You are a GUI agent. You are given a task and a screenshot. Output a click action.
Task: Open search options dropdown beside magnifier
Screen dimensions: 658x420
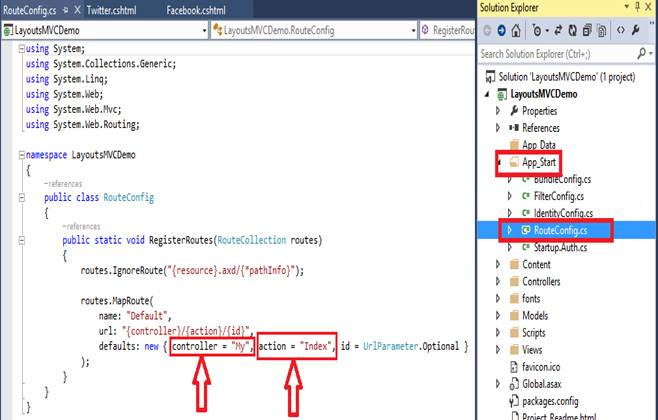pos(651,54)
